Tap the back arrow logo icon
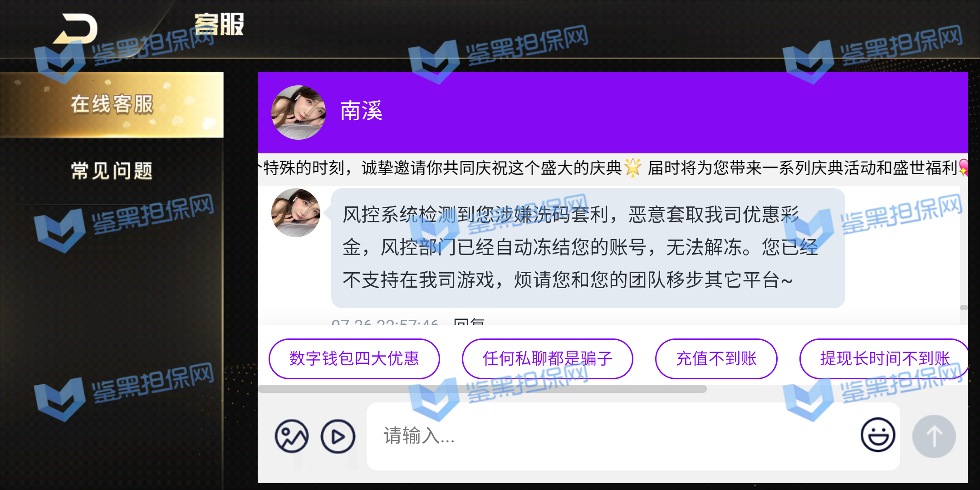The width and height of the screenshot is (980, 490). 76,29
